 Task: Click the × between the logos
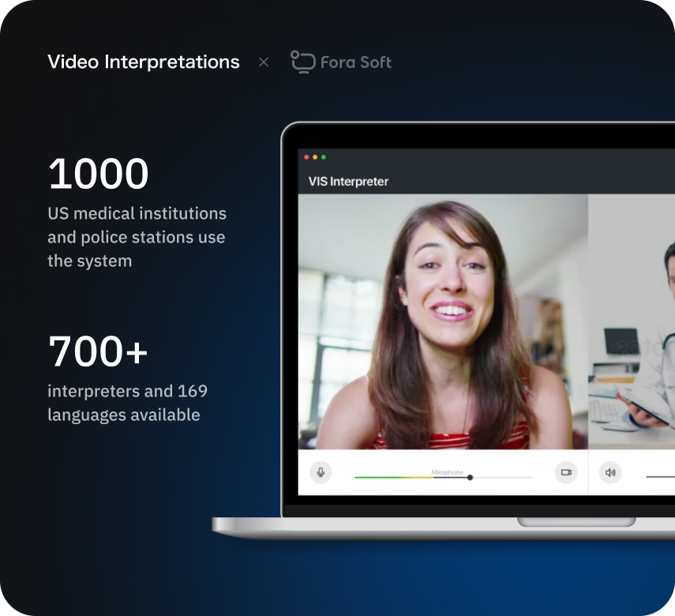point(263,62)
